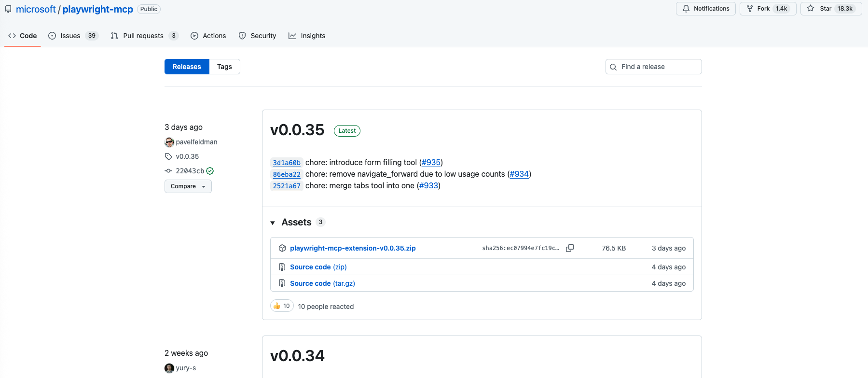Open the Actions tab
This screenshot has height=378, width=868.
point(208,36)
